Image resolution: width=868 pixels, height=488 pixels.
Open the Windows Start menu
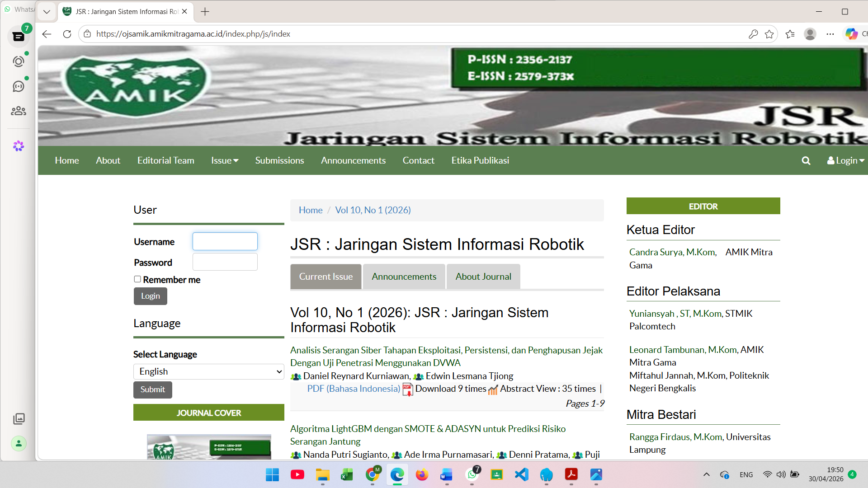click(272, 475)
